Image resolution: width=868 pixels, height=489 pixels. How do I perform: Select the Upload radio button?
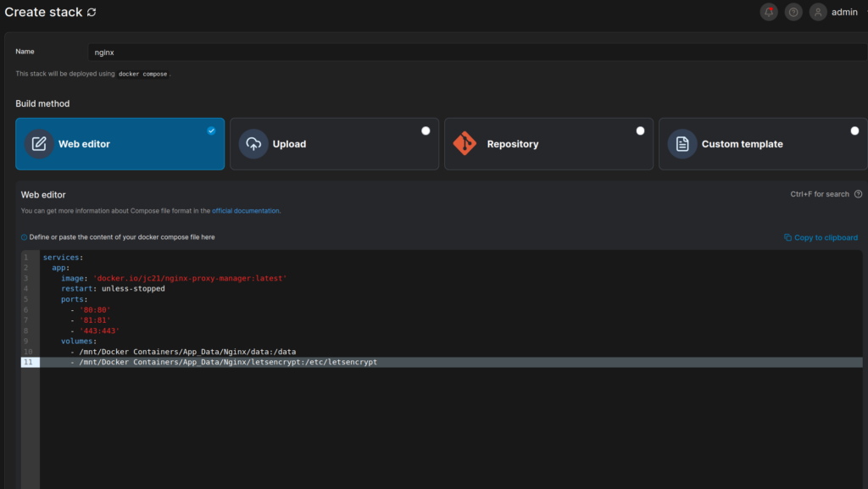click(426, 131)
